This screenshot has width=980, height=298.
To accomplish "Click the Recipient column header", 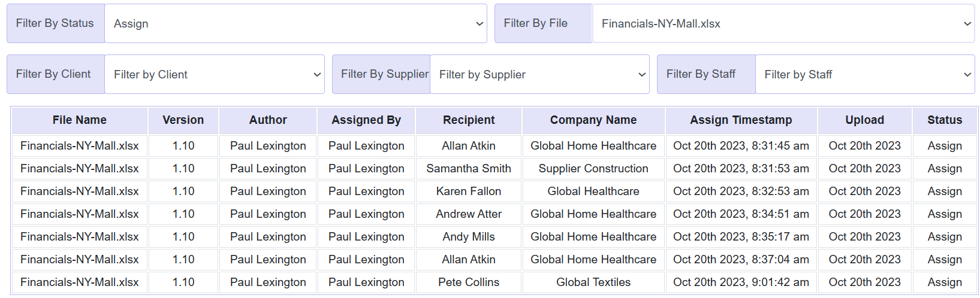I will tap(469, 120).
